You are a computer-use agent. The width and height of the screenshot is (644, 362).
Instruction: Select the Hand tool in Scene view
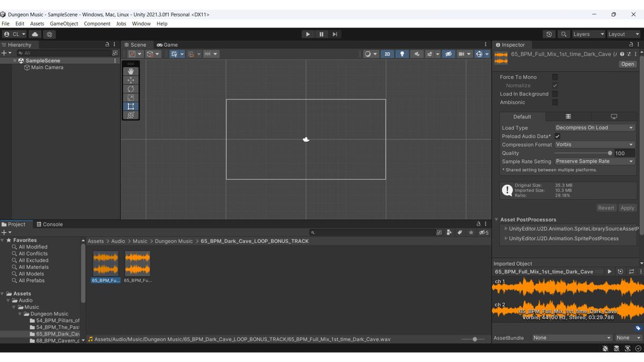coord(130,71)
